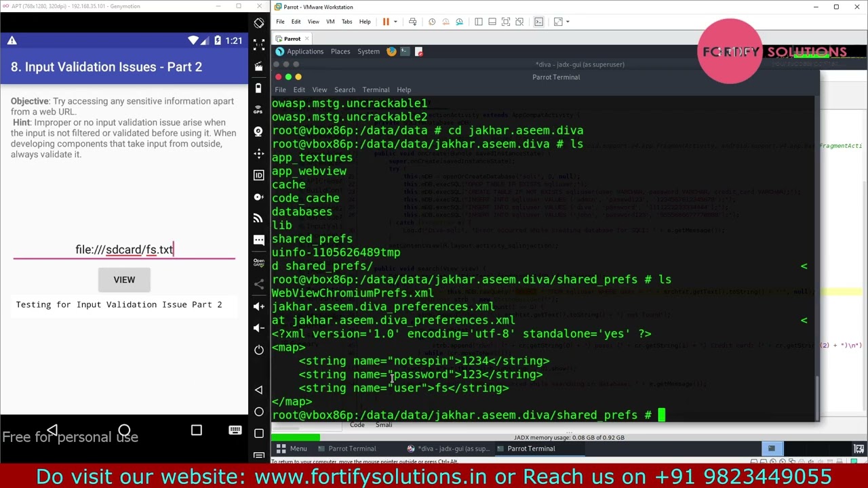Click VMware send Ctrl+Alt+Del icon

[412, 22]
